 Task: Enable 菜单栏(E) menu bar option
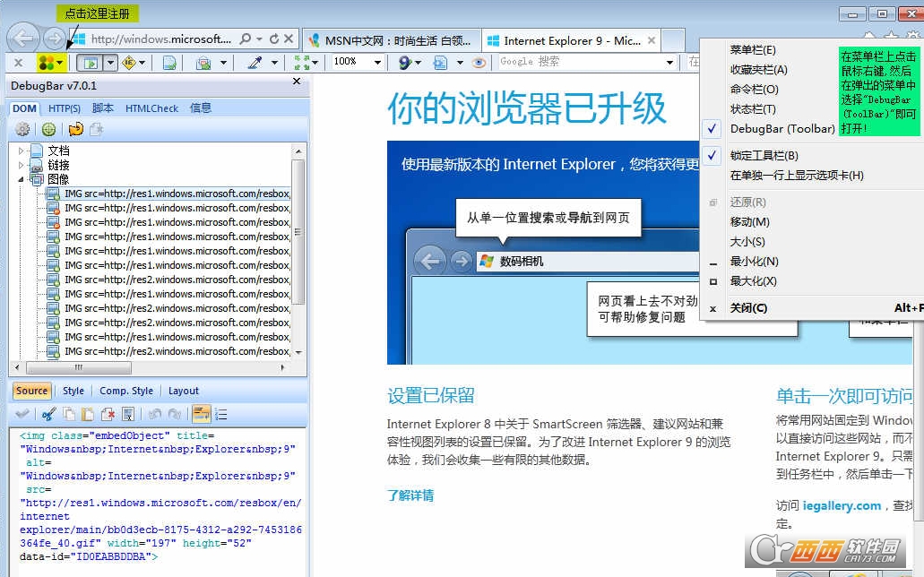(x=753, y=50)
